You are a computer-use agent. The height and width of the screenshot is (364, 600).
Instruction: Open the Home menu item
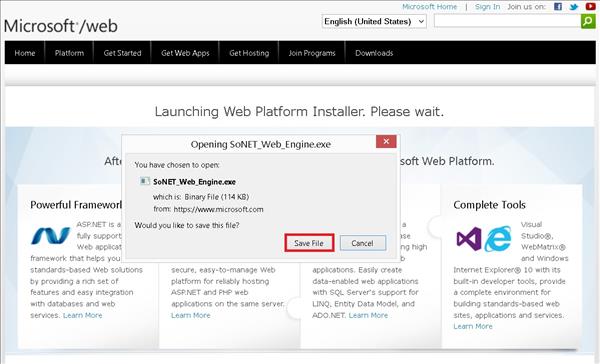[25, 53]
